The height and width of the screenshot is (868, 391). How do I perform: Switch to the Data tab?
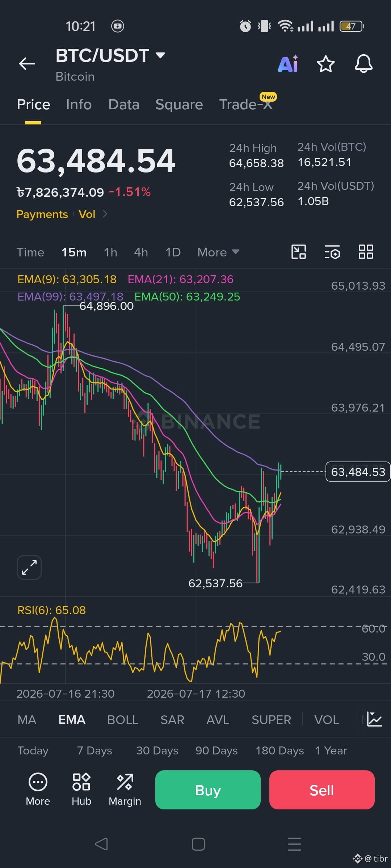click(124, 105)
